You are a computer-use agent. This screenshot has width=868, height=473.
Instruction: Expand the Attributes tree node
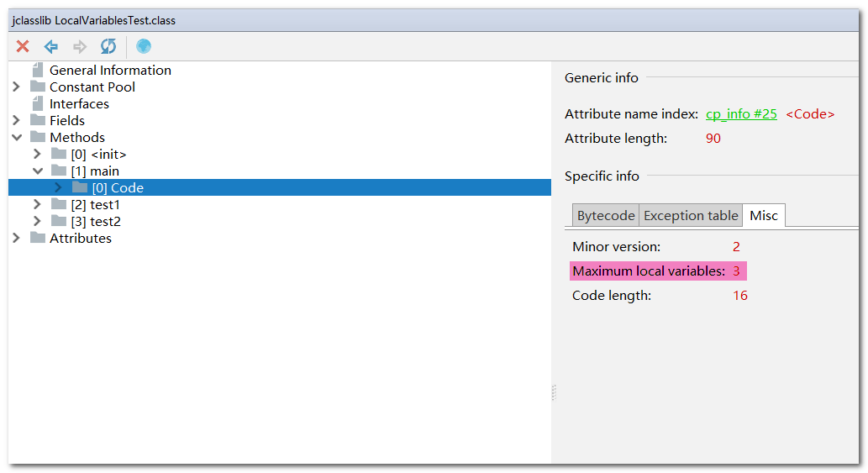point(16,238)
